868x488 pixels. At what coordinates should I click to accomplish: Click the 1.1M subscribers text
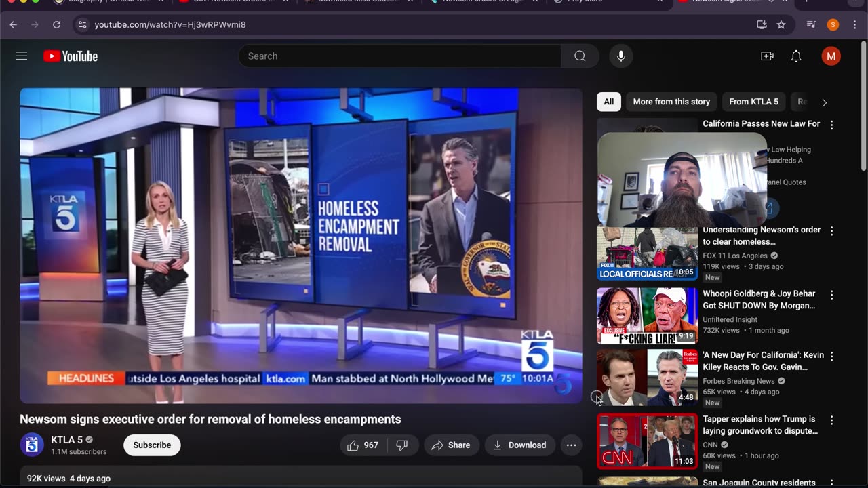coord(79,452)
